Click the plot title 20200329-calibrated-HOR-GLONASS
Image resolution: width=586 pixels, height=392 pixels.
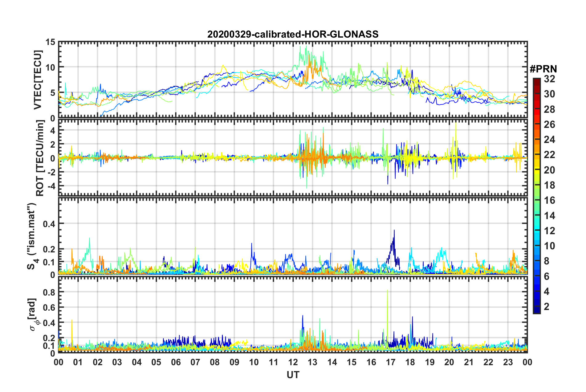(x=293, y=34)
